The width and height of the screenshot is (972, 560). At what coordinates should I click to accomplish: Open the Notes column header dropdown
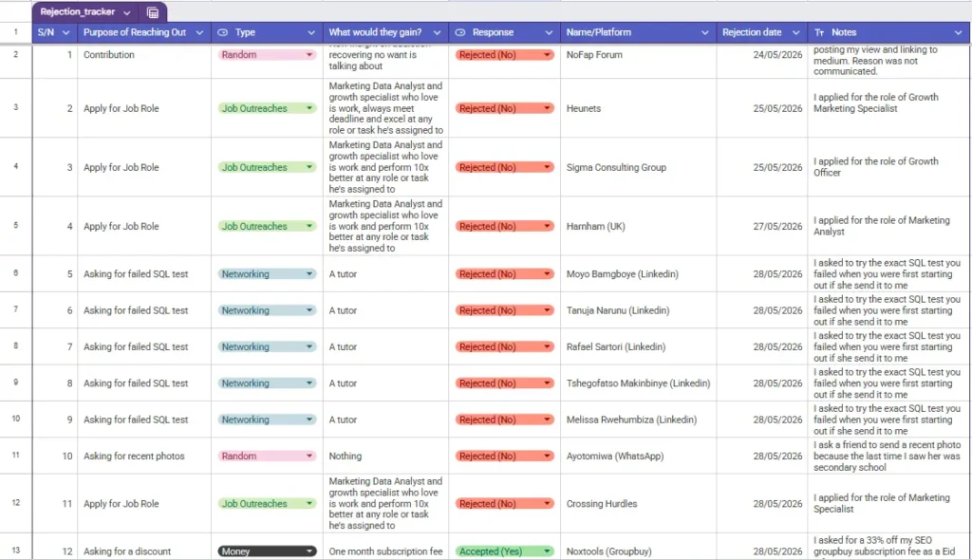pyautogui.click(x=960, y=32)
